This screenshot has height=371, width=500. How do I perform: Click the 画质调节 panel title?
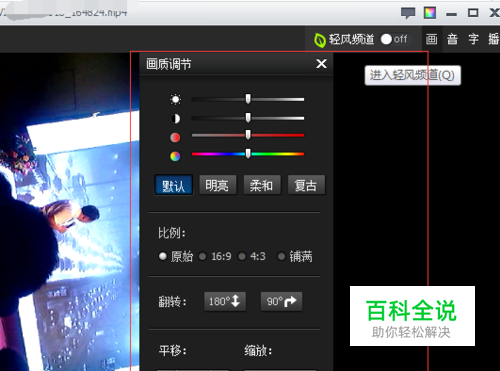tap(169, 64)
